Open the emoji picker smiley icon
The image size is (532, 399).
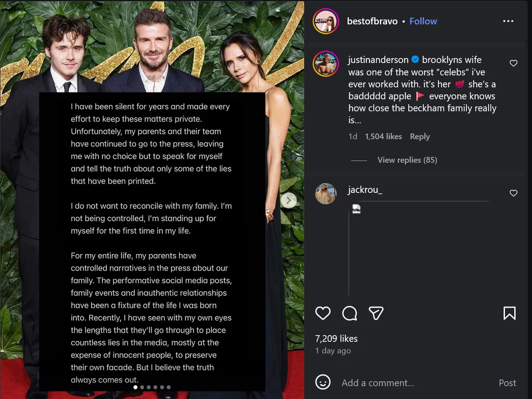point(323,382)
